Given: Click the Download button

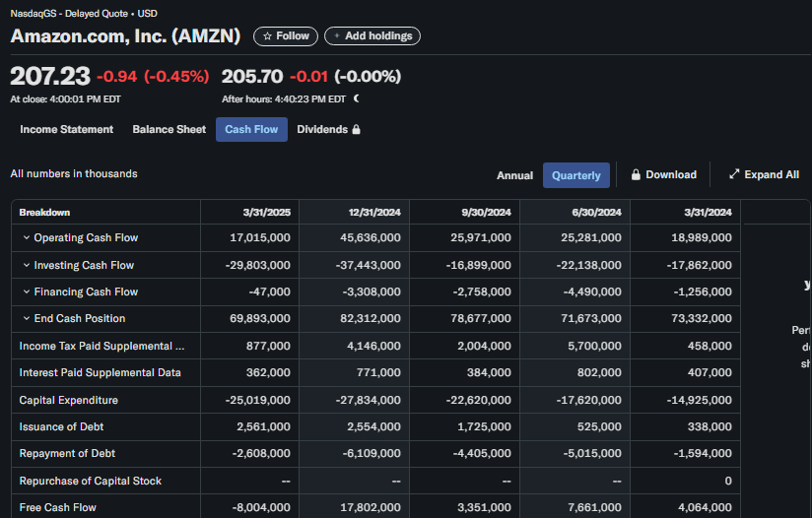Looking at the screenshot, I should [663, 175].
